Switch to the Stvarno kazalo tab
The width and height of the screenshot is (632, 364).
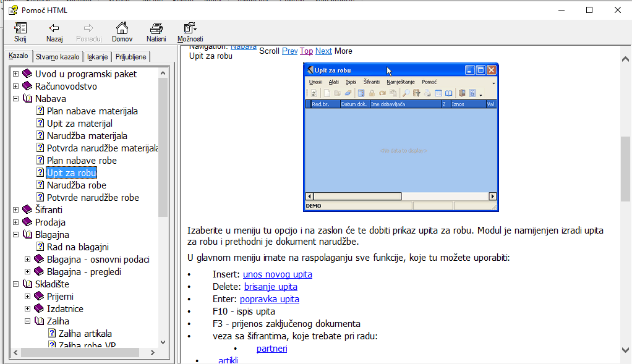58,57
